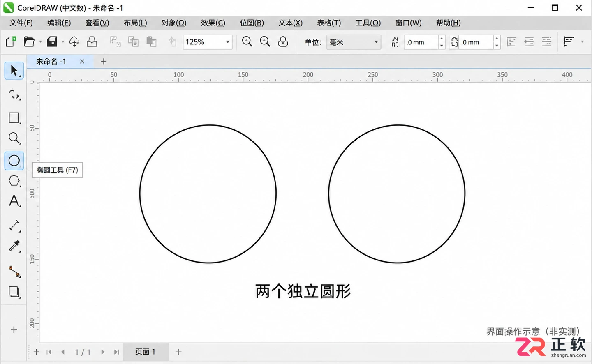This screenshot has width=592, height=364.
Task: Open the 单位 units dropdown showing 毫米
Action: pos(354,42)
